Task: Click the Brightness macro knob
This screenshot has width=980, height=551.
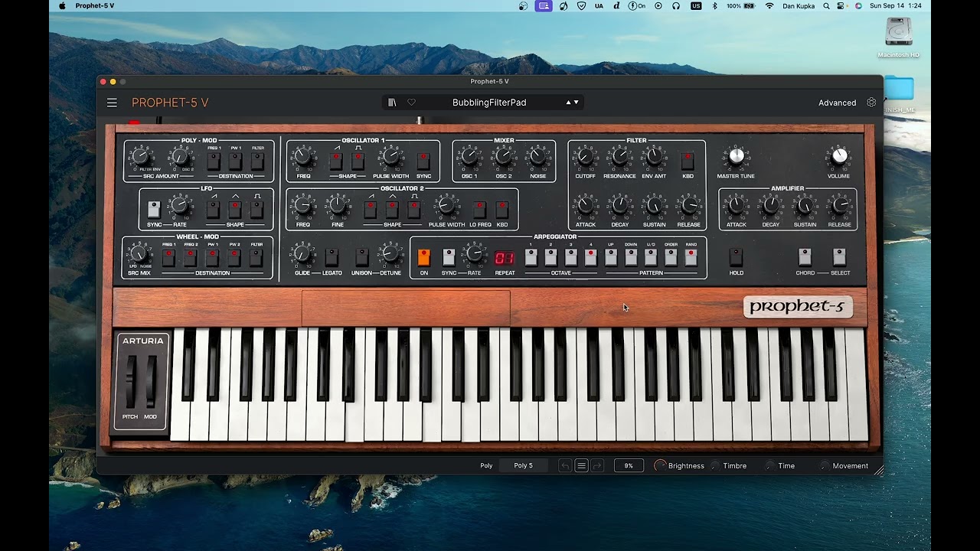Action: coord(660,465)
